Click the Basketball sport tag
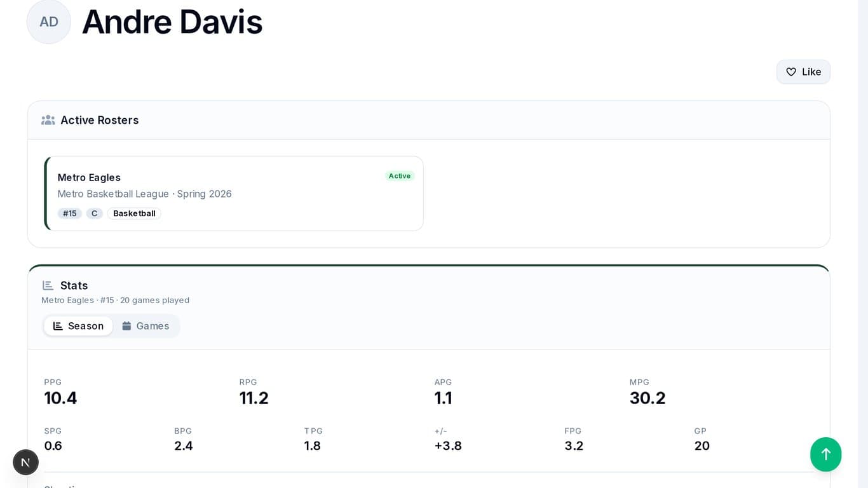Image resolution: width=868 pixels, height=488 pixels. click(x=134, y=213)
